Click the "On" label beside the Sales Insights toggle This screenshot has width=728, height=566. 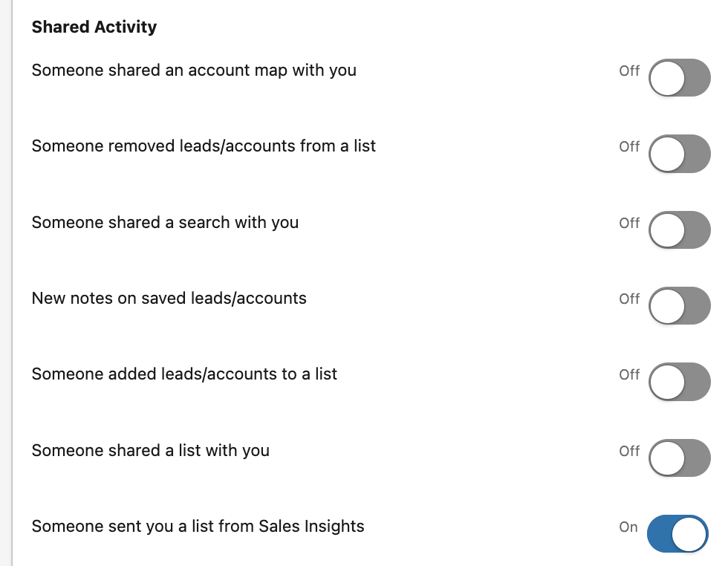tap(628, 526)
